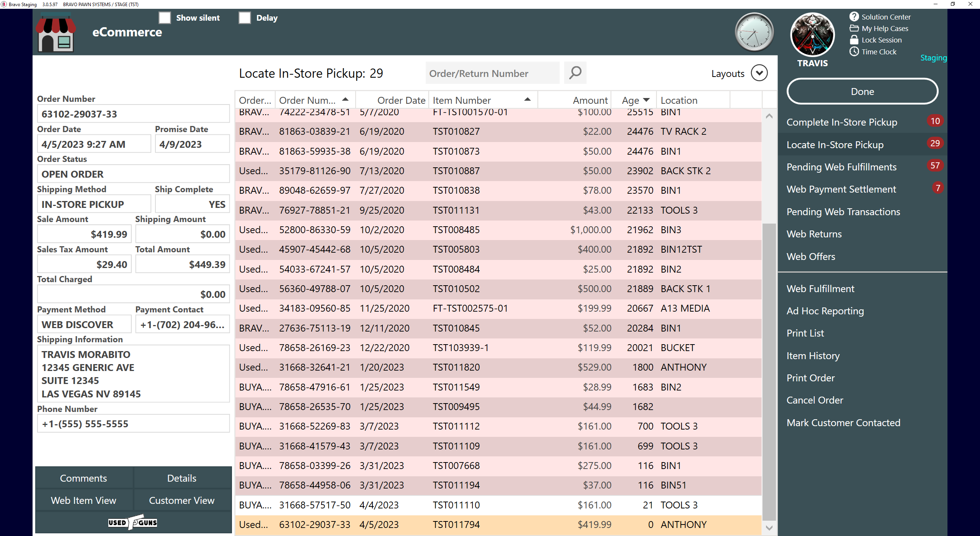The height and width of the screenshot is (536, 980).
Task: Click the Lock Session padlock icon
Action: click(x=854, y=40)
